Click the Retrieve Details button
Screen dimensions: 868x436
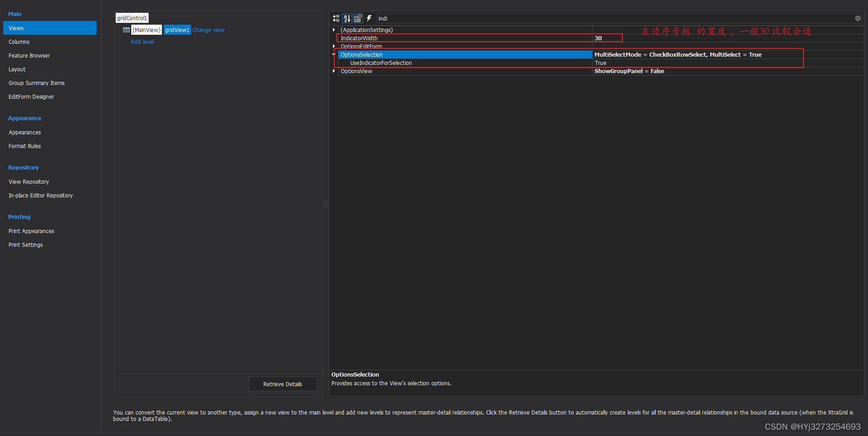pos(282,384)
